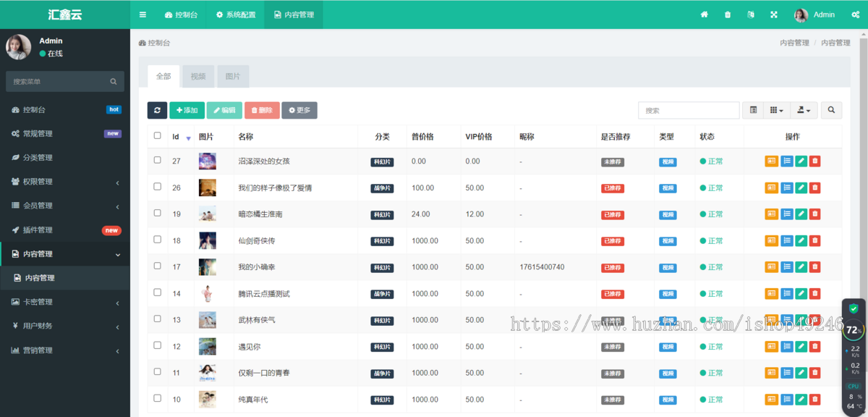
Task: Open the 更多 (more) dropdown button
Action: point(299,110)
